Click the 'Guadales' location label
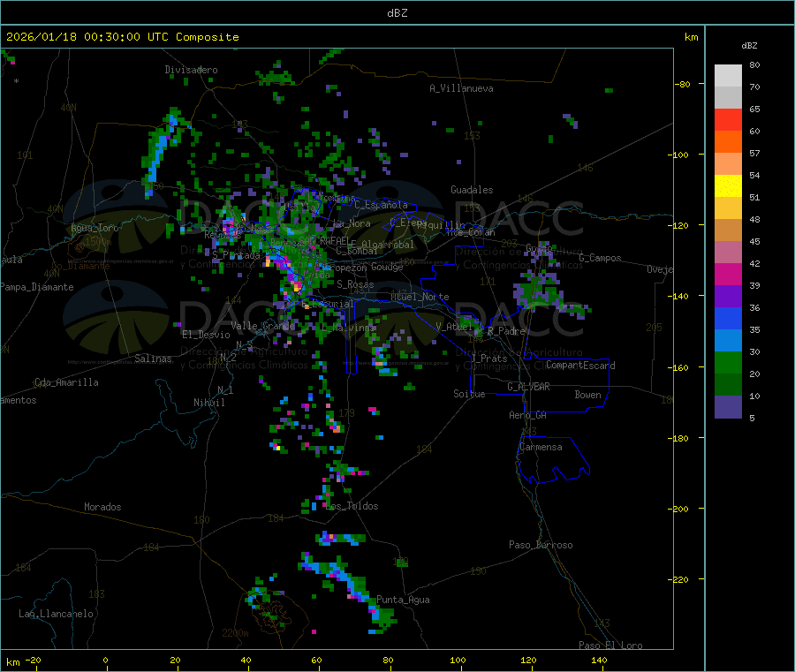 pos(472,190)
